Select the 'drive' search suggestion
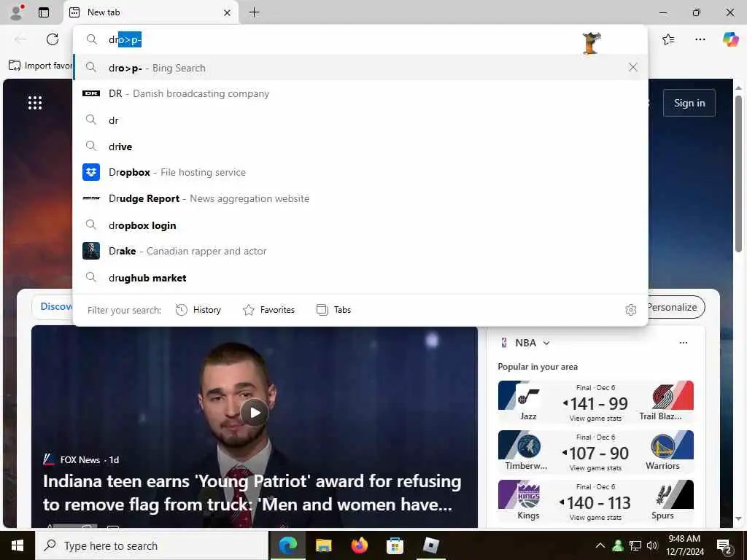Viewport: 747px width, 560px height. 360,146
